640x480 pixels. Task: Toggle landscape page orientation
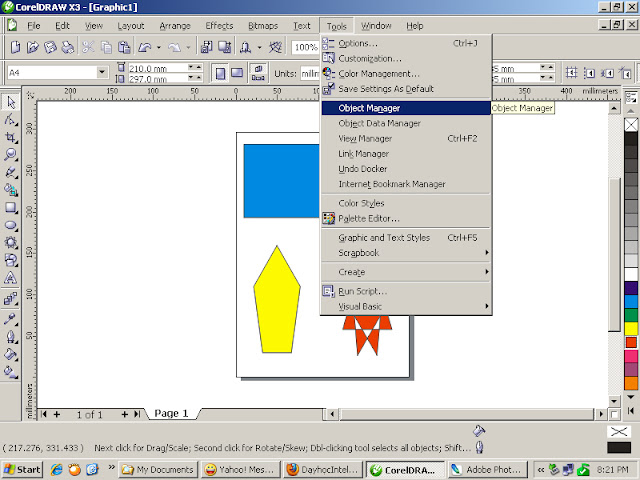click(x=237, y=73)
